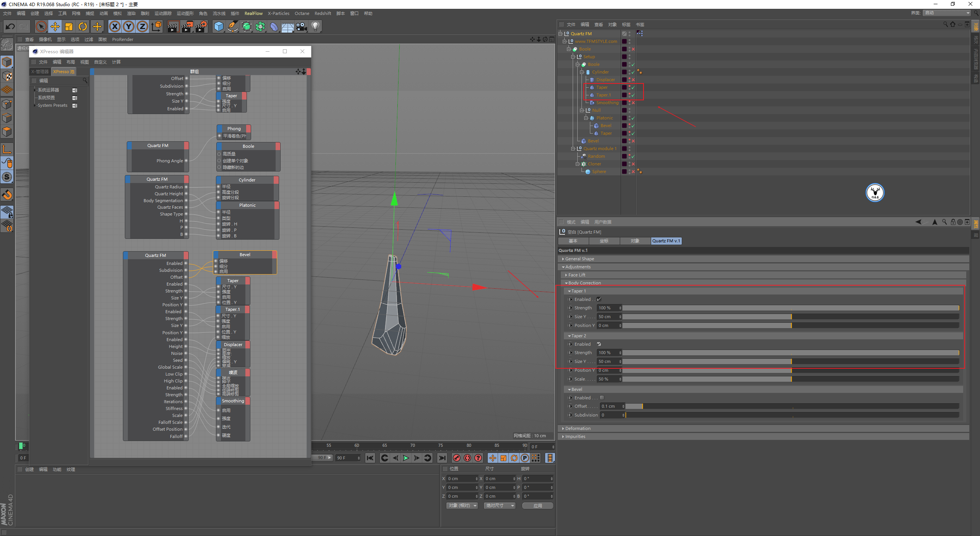Select the Move tool
980x536 pixels.
[x=55, y=26]
